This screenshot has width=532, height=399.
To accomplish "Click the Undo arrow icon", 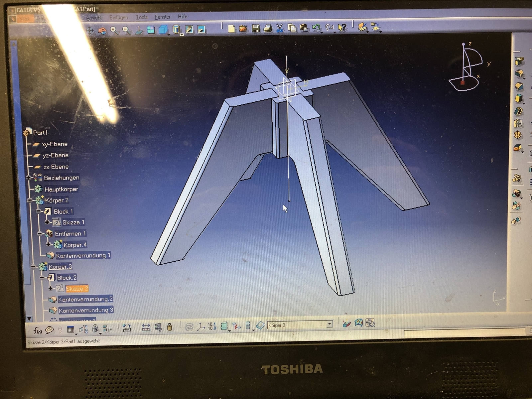I will [x=316, y=28].
